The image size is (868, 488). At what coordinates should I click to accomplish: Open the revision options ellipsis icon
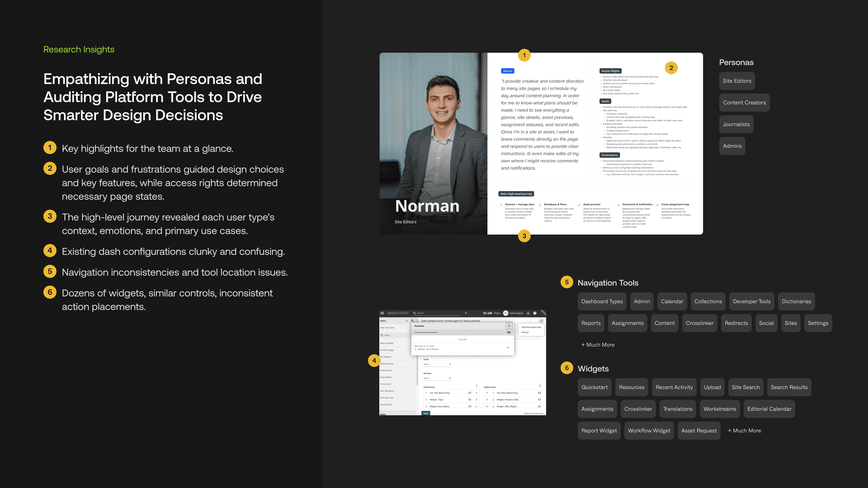[508, 347]
